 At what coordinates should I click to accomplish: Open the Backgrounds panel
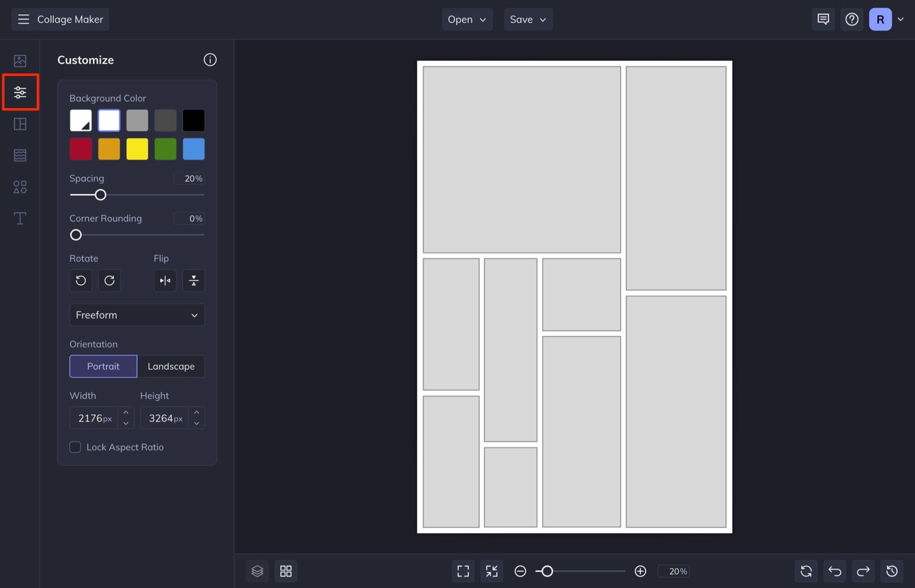20,154
